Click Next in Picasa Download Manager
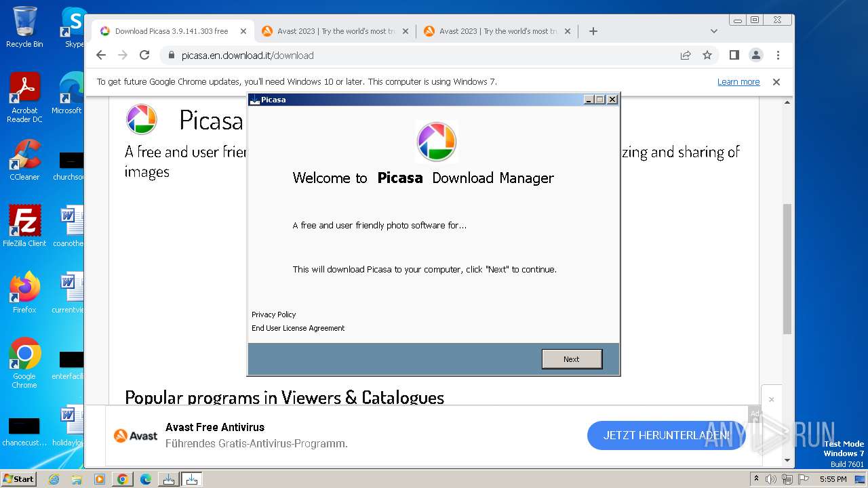Viewport: 868px width, 488px height. pos(572,359)
